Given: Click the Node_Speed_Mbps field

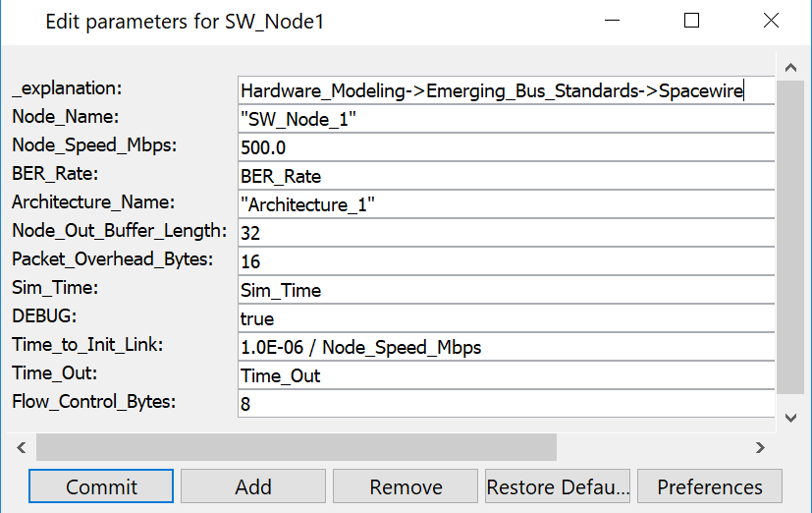Looking at the screenshot, I should 506,147.
